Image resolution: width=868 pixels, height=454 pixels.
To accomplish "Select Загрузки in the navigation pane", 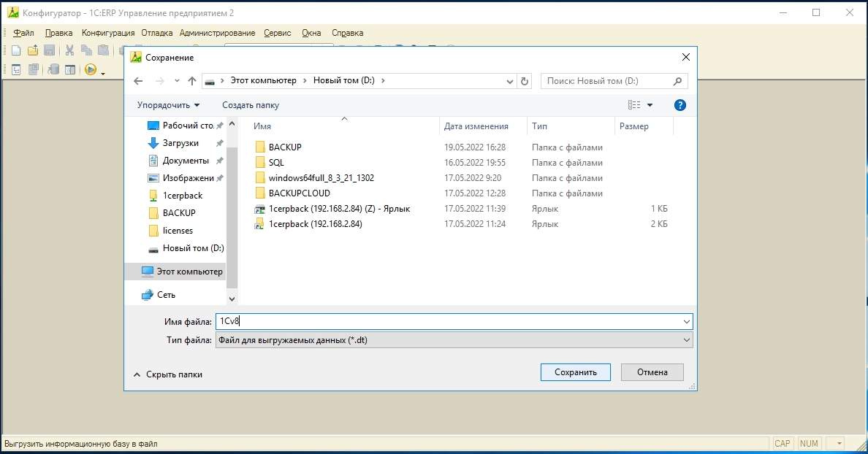I will [x=181, y=143].
